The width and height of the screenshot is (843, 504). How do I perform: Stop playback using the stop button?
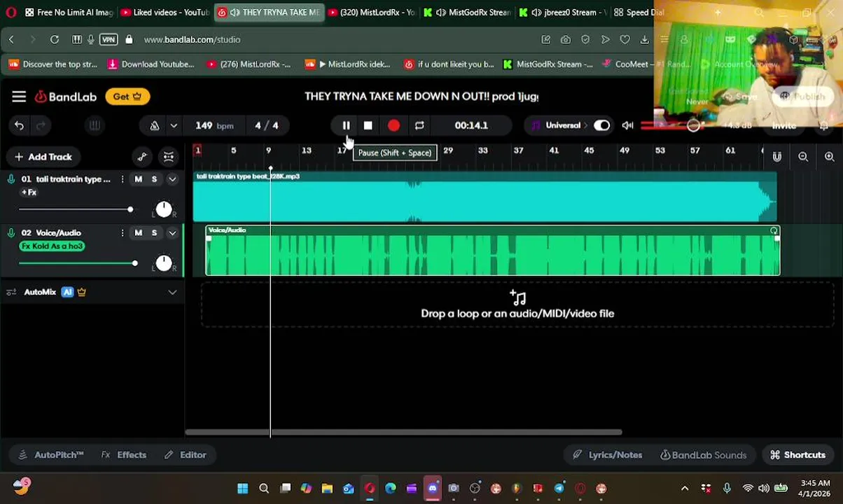coord(368,125)
